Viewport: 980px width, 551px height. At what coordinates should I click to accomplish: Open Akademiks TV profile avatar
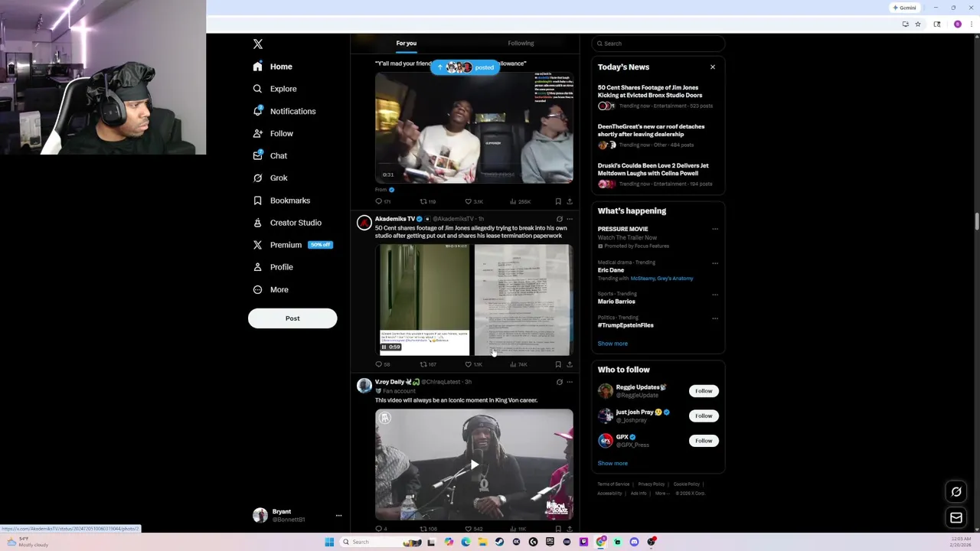364,223
